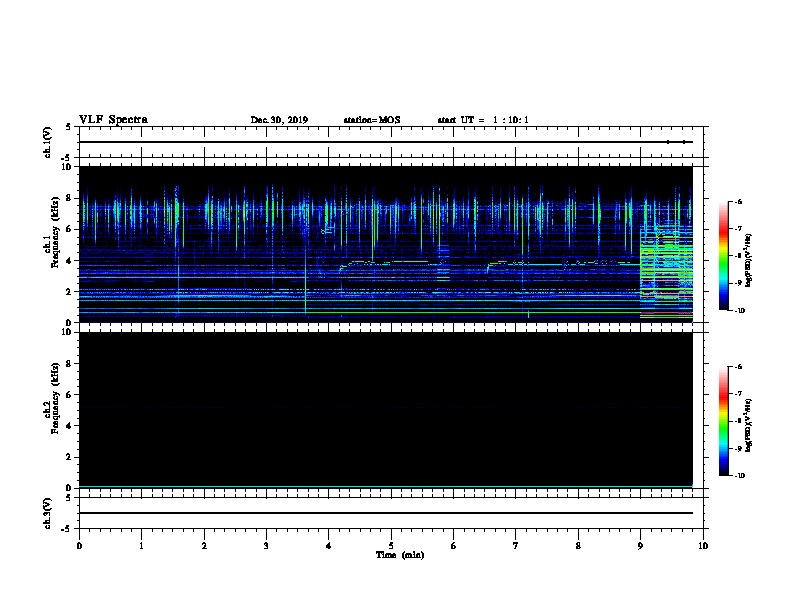Viewport: 792px width, 612px height.
Task: Click the ch.1 voltage trace line
Action: [386, 142]
